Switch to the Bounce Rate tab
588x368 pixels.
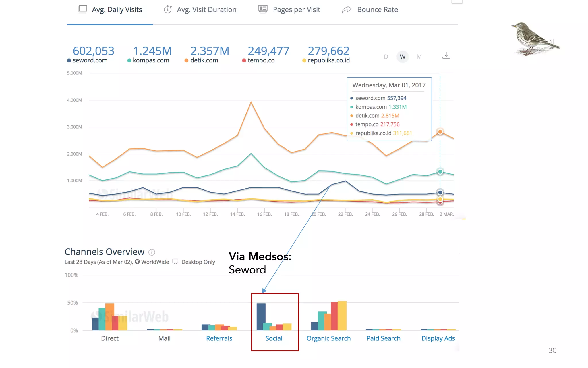tap(377, 10)
